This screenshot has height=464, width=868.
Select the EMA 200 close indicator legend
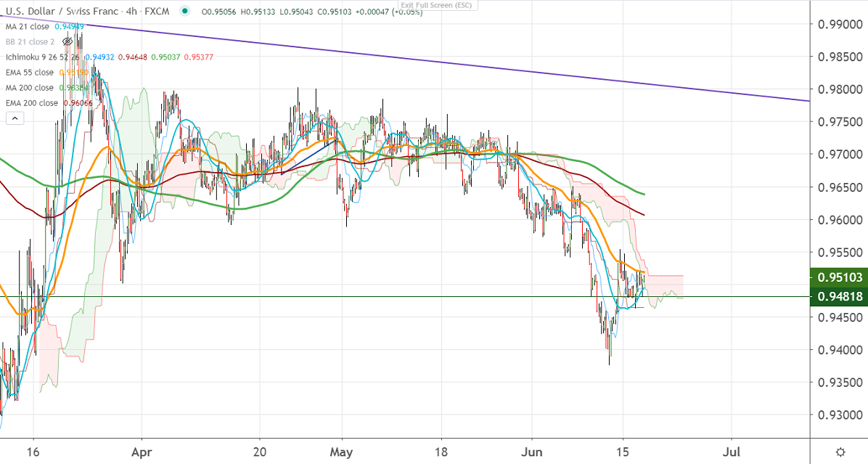pos(32,103)
